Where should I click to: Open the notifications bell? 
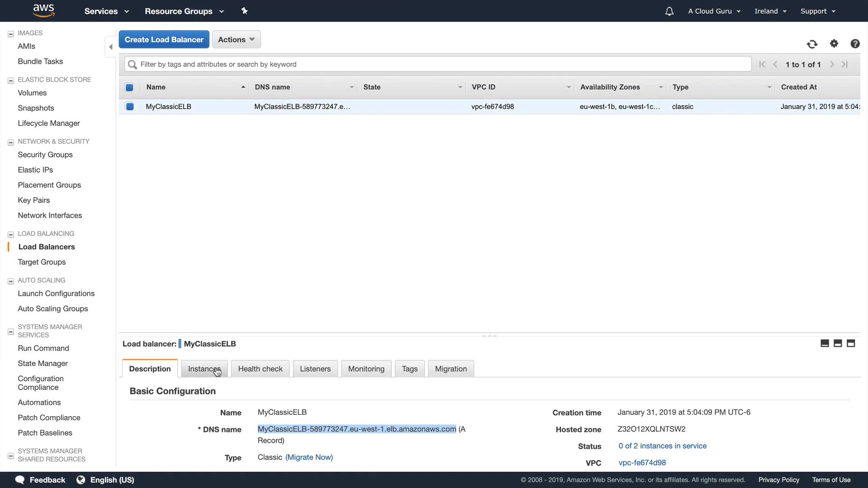point(669,11)
